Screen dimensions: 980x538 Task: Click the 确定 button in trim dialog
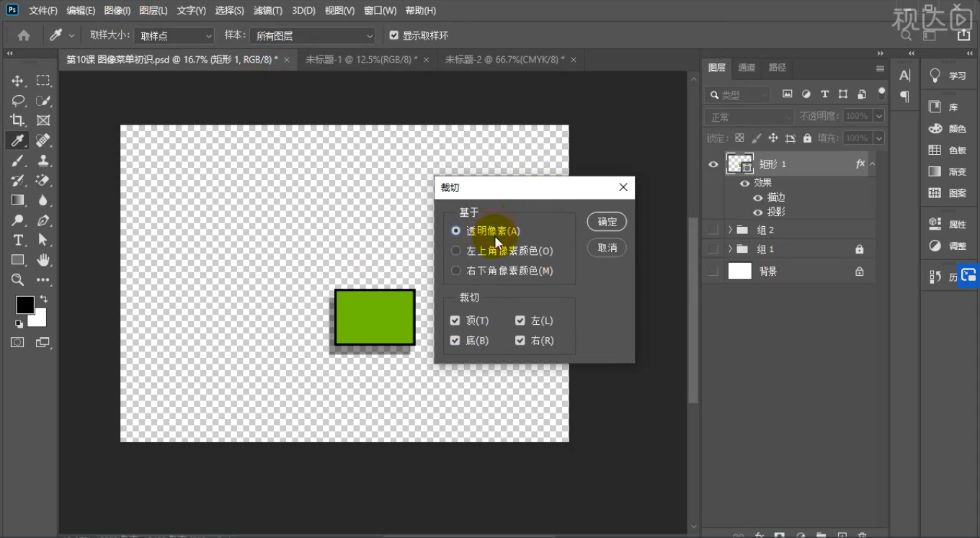[x=607, y=222]
